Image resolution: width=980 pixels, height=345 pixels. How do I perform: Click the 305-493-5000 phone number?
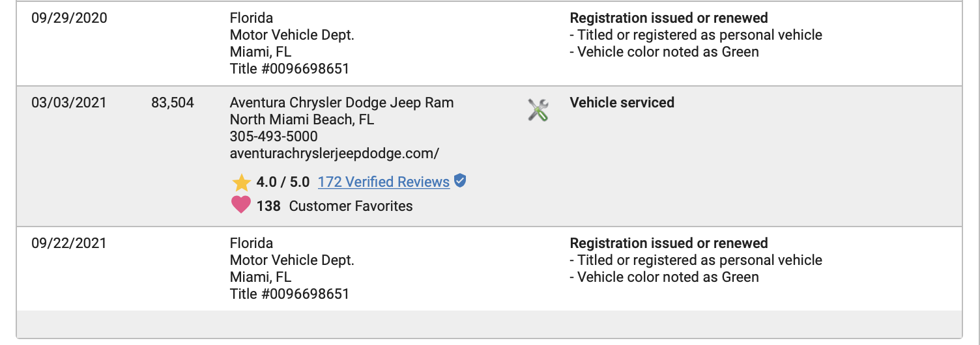(x=274, y=137)
